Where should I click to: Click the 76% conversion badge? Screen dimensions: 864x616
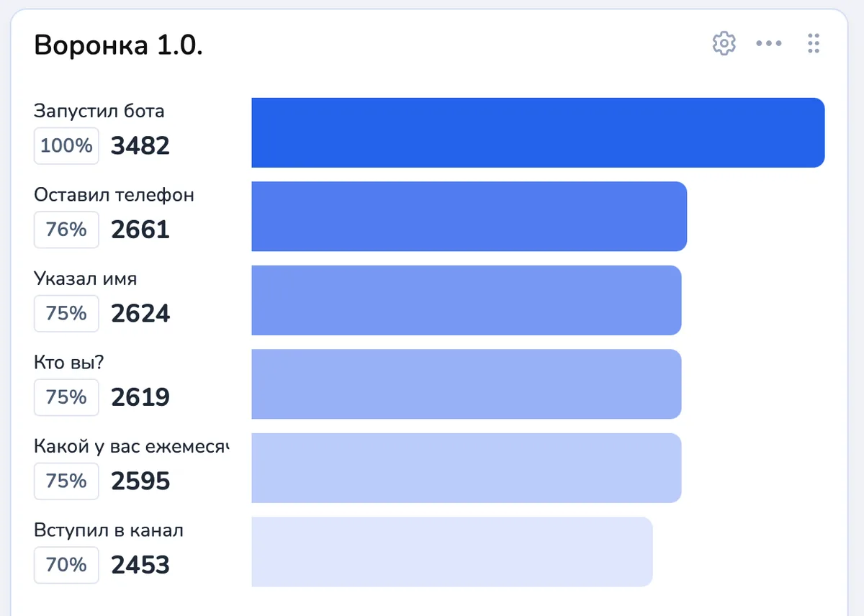(x=66, y=230)
